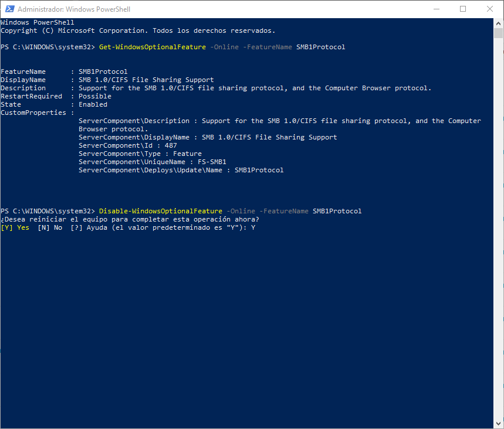The width and height of the screenshot is (504, 429).
Task: Click the scrollbar thumb on the right edge
Action: coord(499,35)
